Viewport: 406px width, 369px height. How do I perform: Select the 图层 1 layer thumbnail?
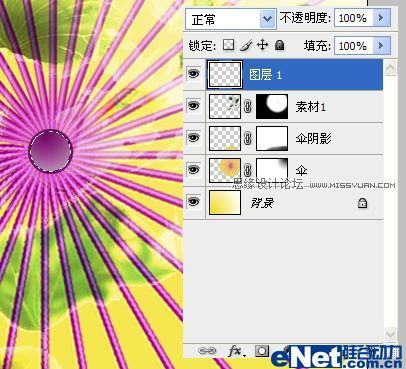tap(225, 74)
